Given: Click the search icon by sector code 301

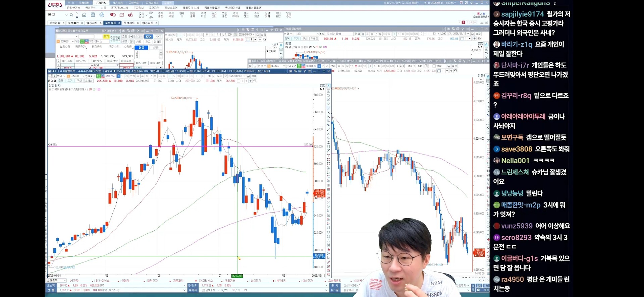Looking at the screenshot, I should click(x=323, y=34).
